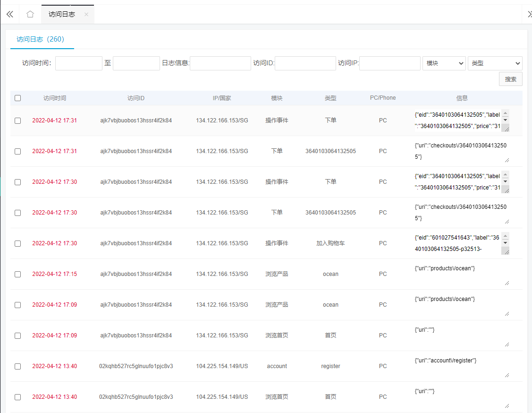The image size is (532, 413).
Task: Check the 13:40 浏览首页 row
Action: 17,397
